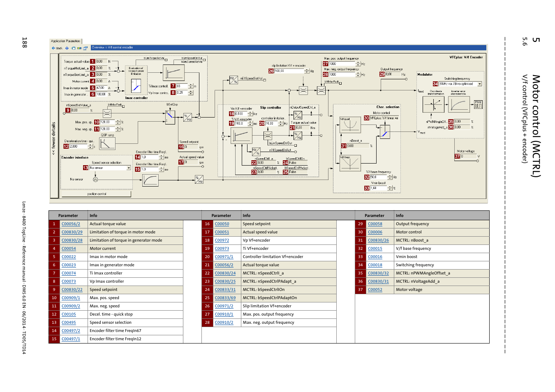Select the slip limitation limiter block
Image resolution: width=555 pixels, height=392 pixels.
point(303,90)
